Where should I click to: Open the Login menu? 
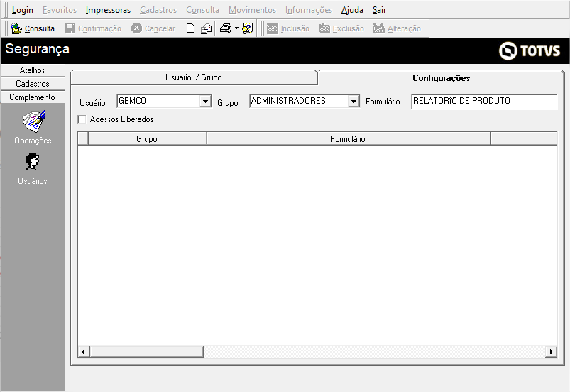pos(22,10)
